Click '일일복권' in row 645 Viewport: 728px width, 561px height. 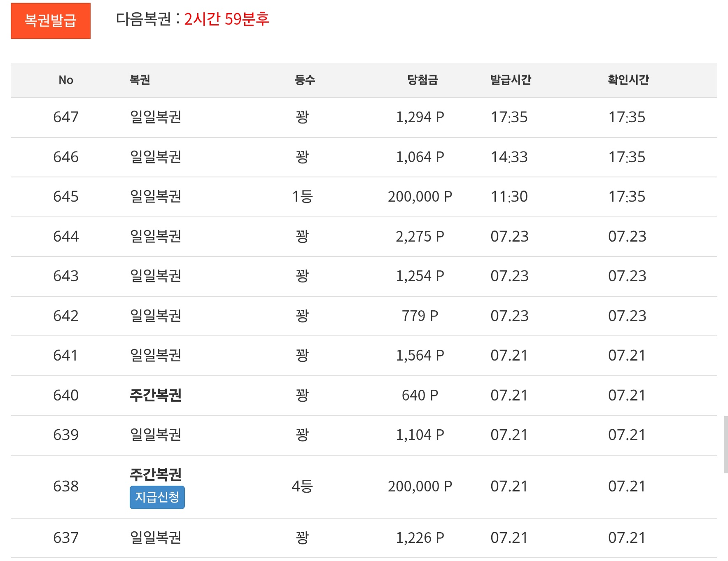(x=156, y=196)
